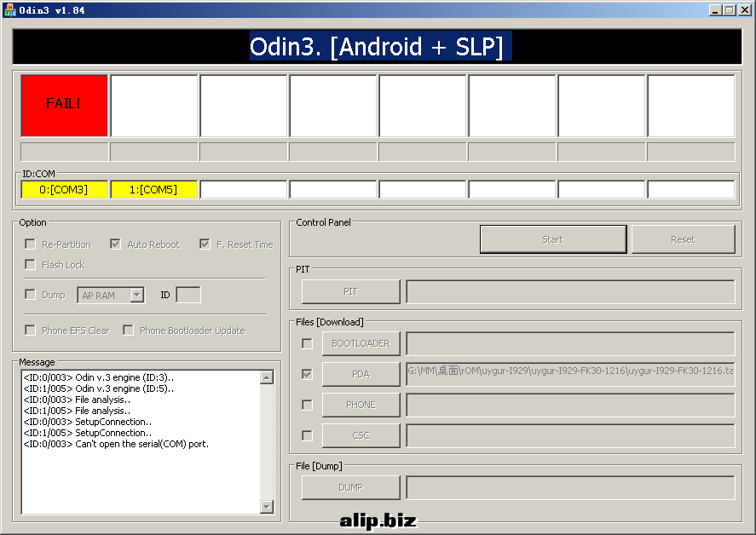The width and height of the screenshot is (756, 535).
Task: Click the BOOTLOADER file button
Action: coord(361,343)
